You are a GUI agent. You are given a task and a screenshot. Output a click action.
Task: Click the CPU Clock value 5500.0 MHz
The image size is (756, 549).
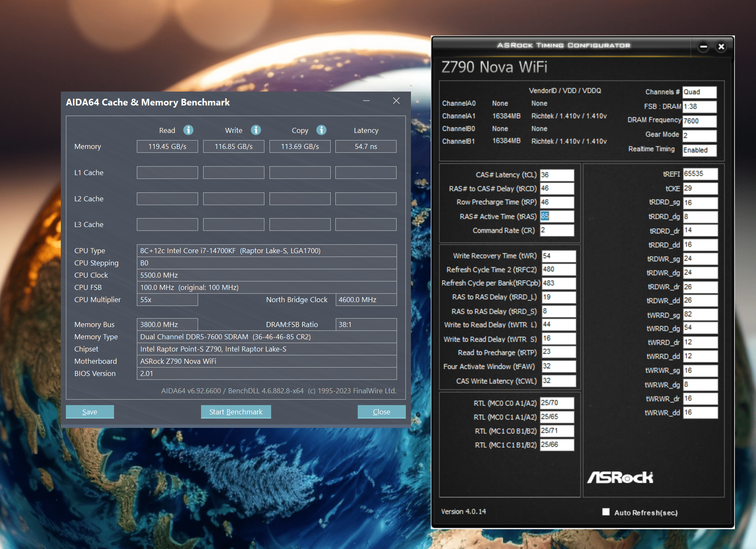(267, 275)
